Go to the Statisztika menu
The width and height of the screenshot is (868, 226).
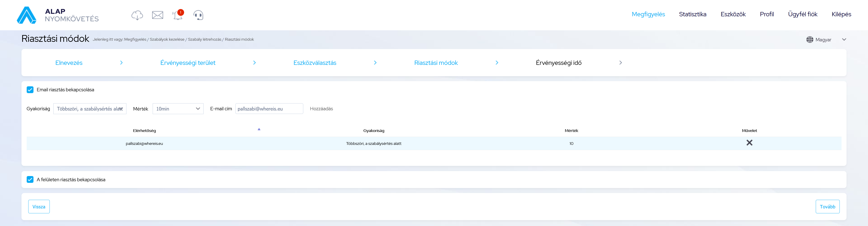(693, 14)
